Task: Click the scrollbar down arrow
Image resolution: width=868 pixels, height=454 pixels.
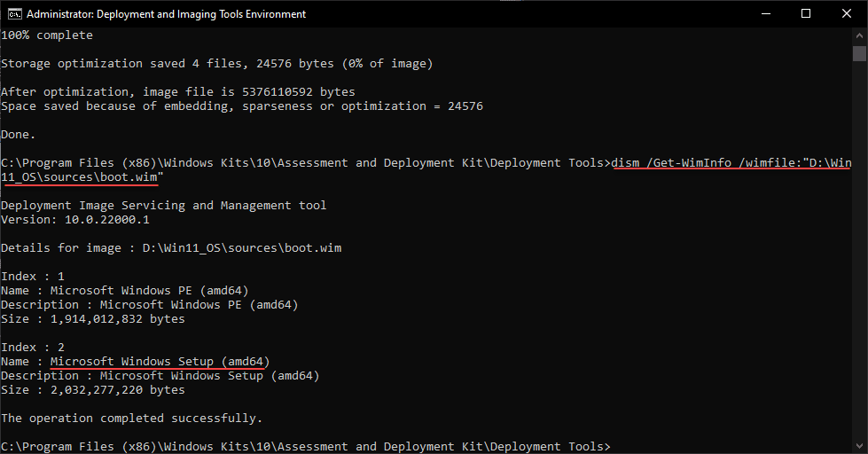Action: point(859,446)
